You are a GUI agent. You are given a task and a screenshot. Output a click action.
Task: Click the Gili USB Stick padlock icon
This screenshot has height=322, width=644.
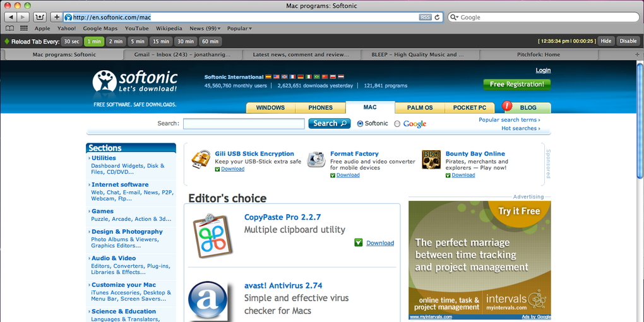(201, 160)
